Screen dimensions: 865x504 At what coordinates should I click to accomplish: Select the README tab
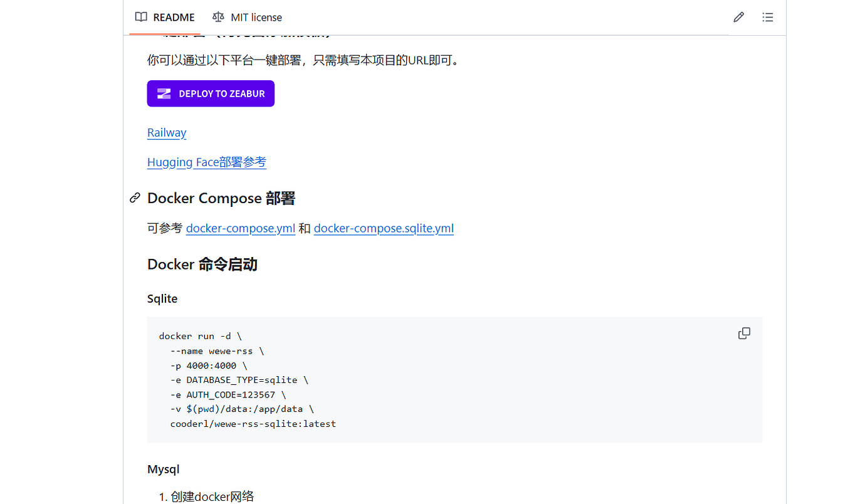click(x=172, y=17)
